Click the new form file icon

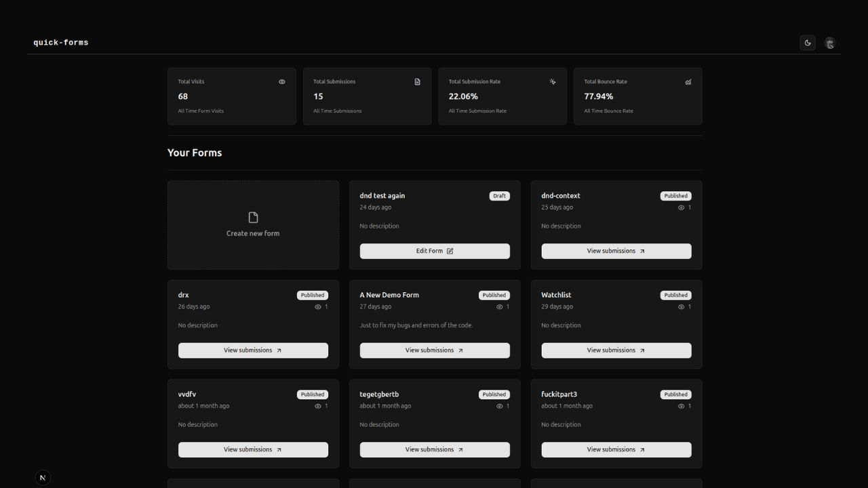click(x=253, y=216)
